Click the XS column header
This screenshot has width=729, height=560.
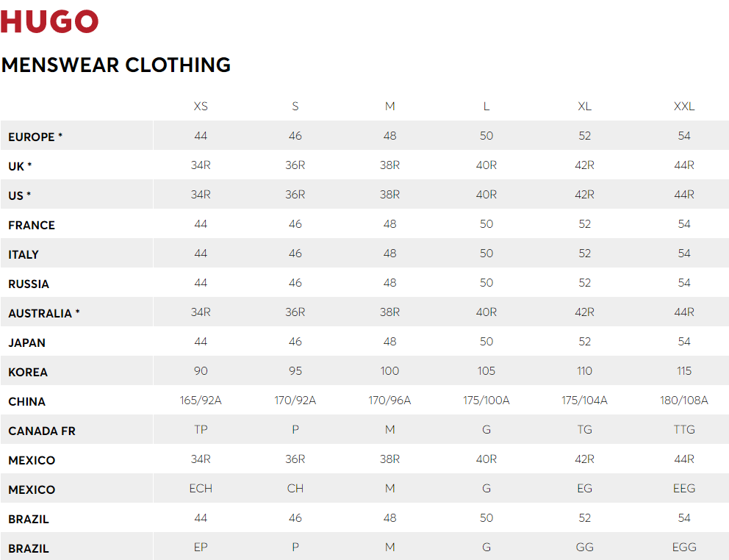[x=201, y=107]
